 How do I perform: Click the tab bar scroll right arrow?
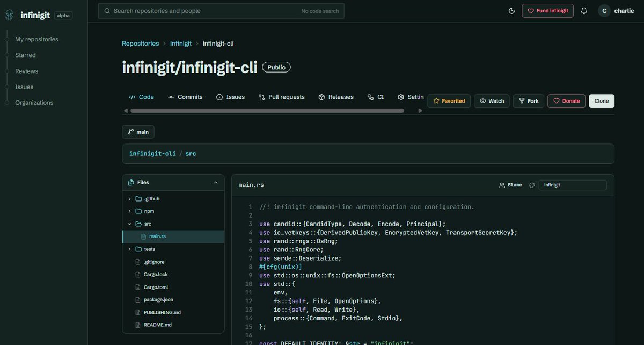point(420,111)
